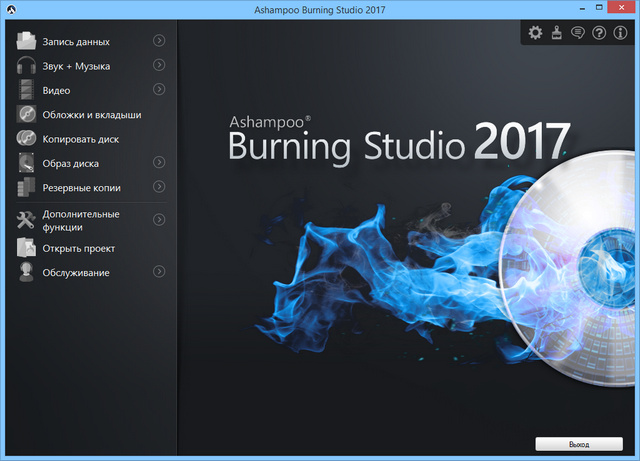This screenshot has width=640, height=461.
Task: Expand the Резервные копии submenu arrow
Action: (159, 187)
